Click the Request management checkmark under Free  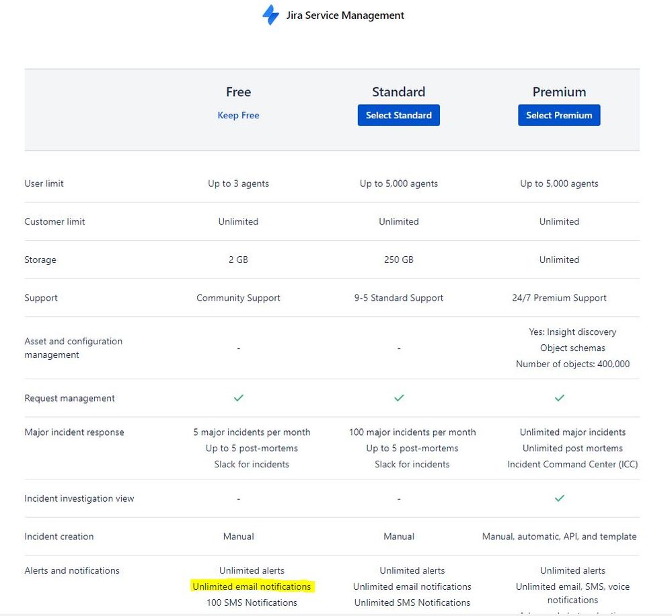tap(239, 398)
